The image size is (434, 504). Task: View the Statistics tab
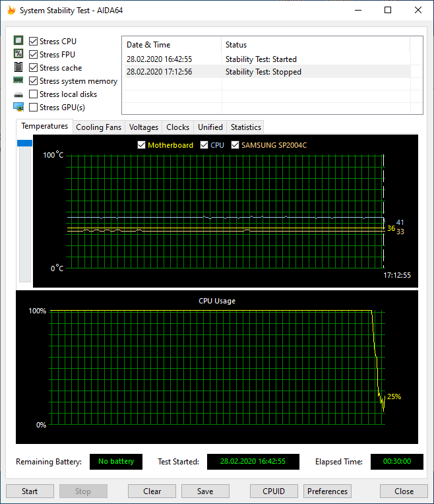[x=246, y=127]
